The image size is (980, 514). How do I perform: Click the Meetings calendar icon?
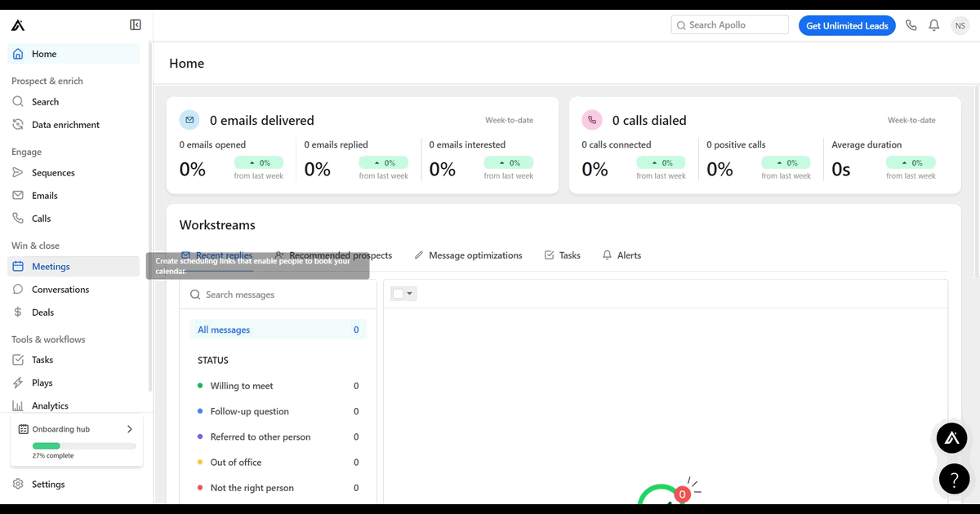[18, 267]
